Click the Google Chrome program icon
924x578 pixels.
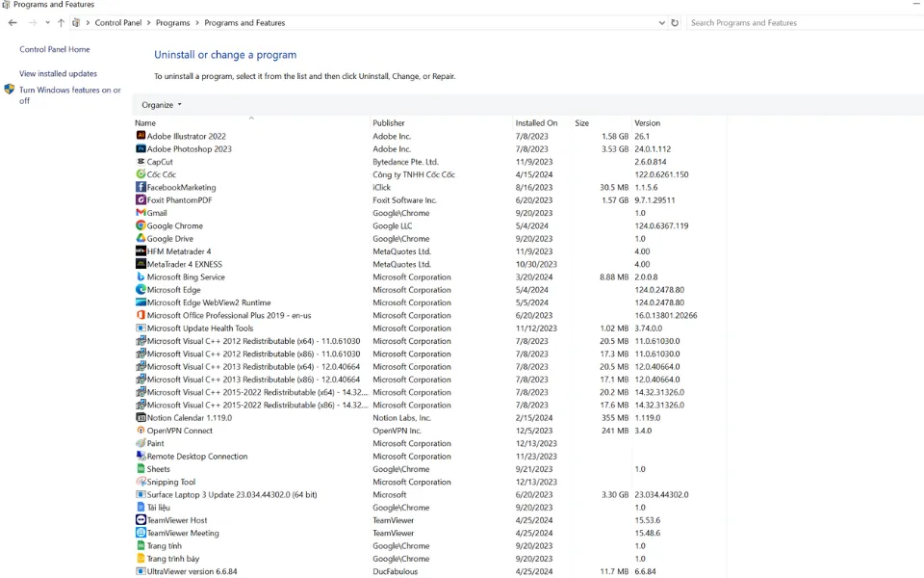[141, 225]
